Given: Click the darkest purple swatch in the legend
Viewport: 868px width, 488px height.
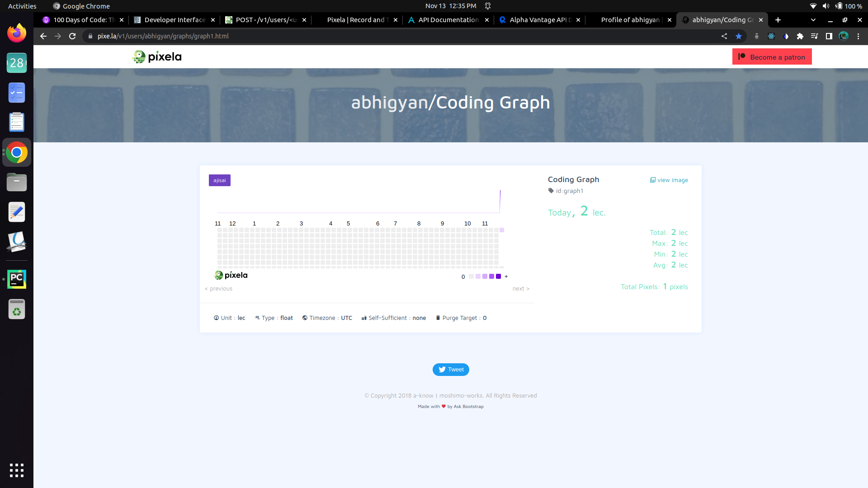Looking at the screenshot, I should pos(498,276).
